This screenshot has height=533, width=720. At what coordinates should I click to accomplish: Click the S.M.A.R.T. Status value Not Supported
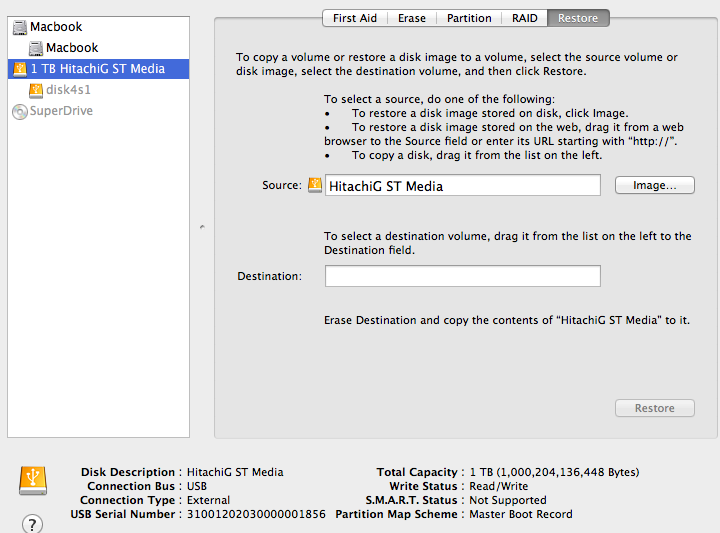[508, 500]
